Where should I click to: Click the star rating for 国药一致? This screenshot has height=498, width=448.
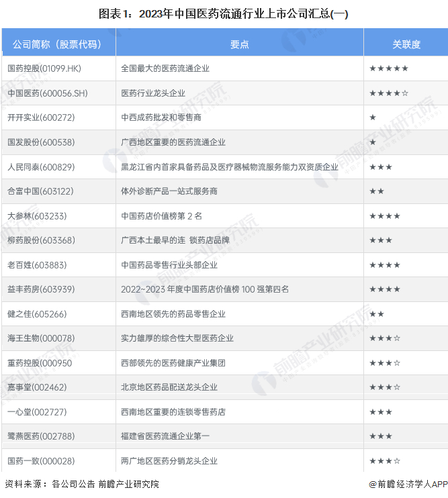[384, 461]
